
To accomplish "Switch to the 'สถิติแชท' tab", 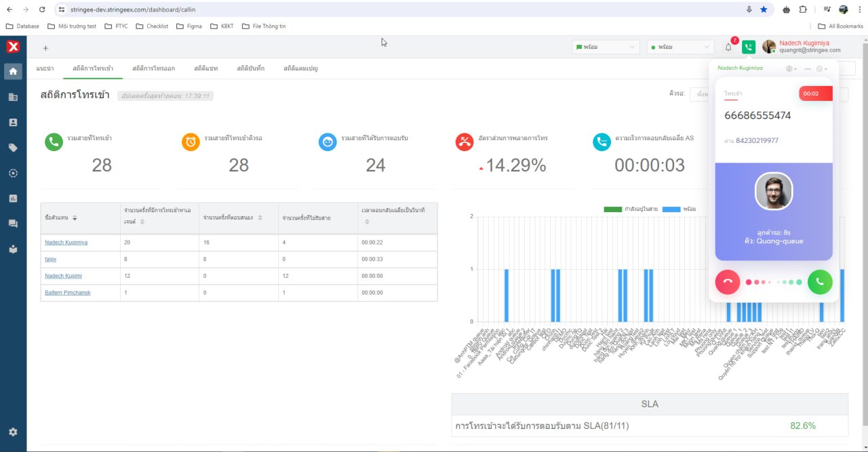I will [x=205, y=68].
